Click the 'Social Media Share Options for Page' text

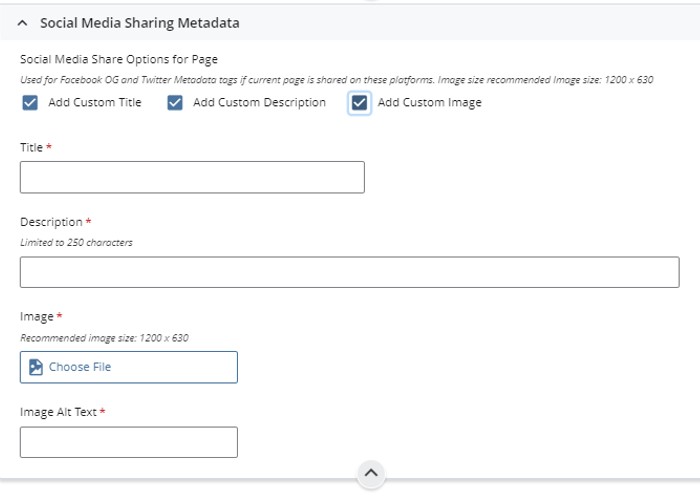[x=119, y=59]
